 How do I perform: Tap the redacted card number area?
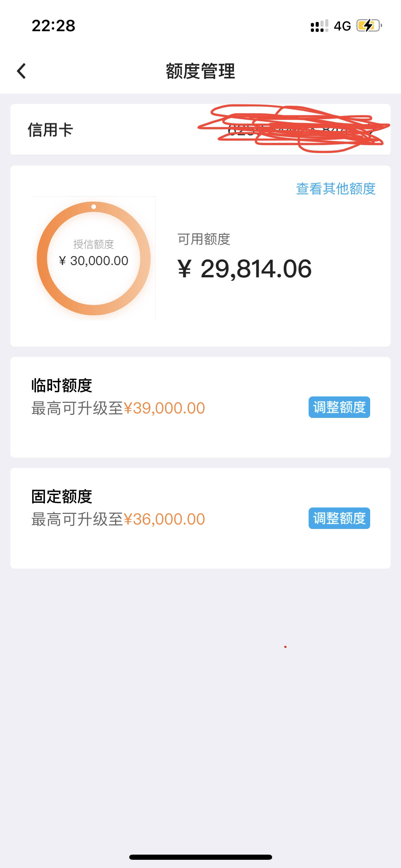(x=294, y=129)
